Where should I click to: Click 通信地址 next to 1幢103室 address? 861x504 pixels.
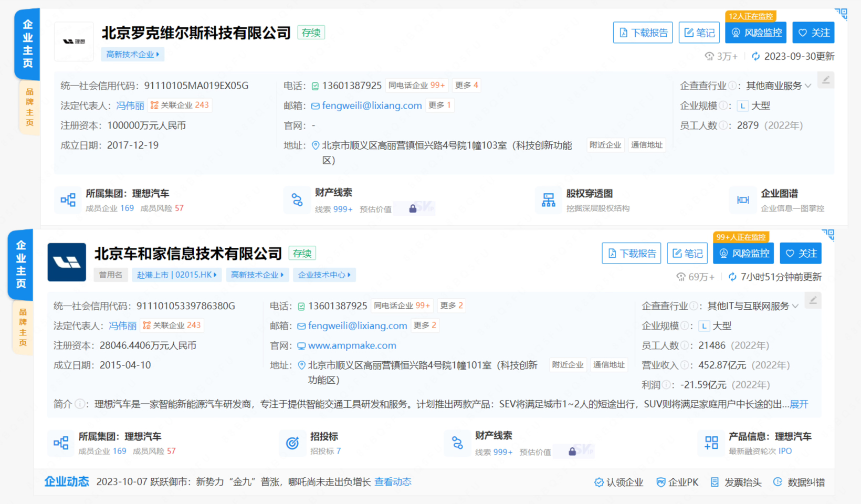(647, 145)
